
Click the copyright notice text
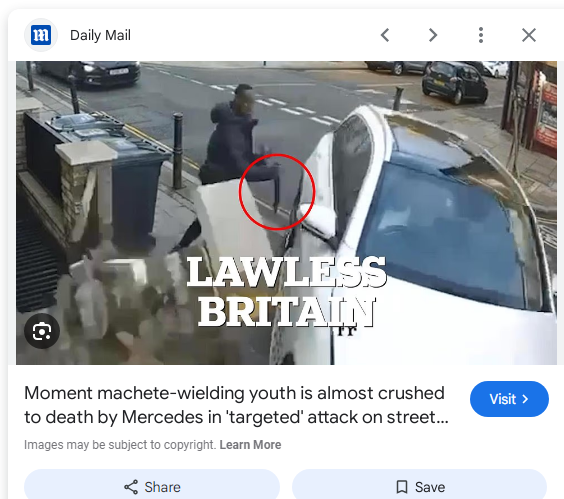point(120,445)
